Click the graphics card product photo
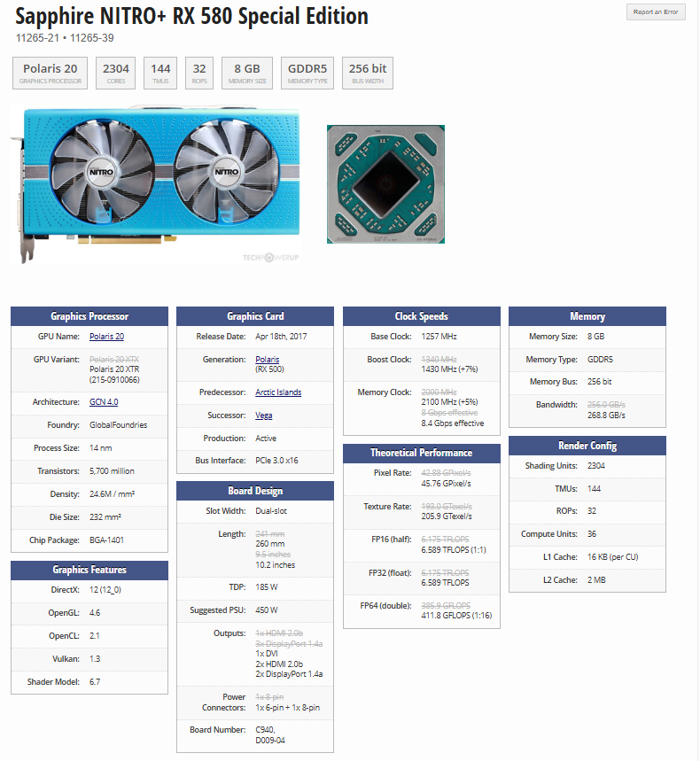Screen dimensions: 700x761 point(155,184)
